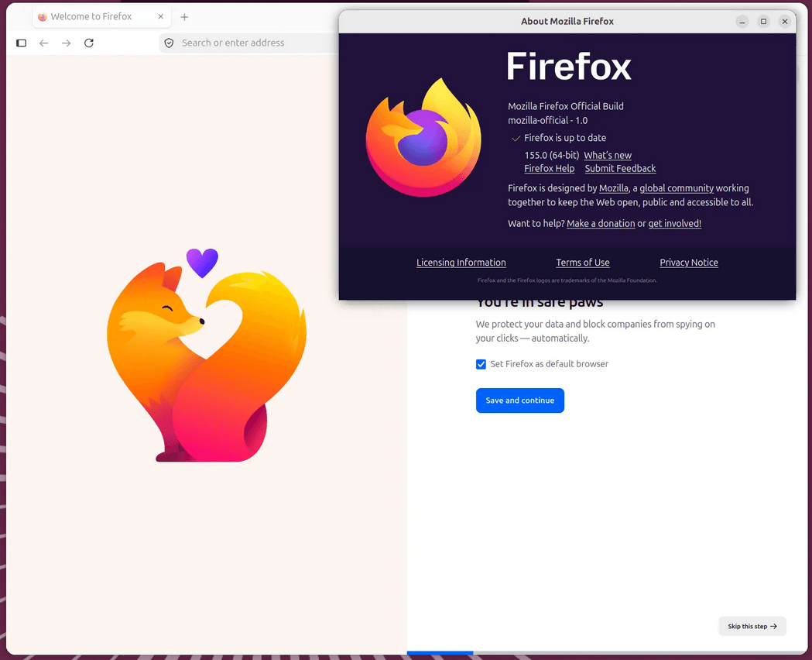Click the About Mozilla Firefox title bar text
This screenshot has height=660, width=812.
tap(567, 21)
